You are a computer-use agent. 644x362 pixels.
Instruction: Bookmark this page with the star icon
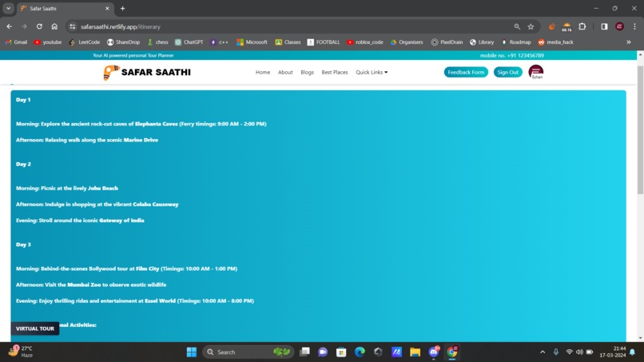[531, 26]
